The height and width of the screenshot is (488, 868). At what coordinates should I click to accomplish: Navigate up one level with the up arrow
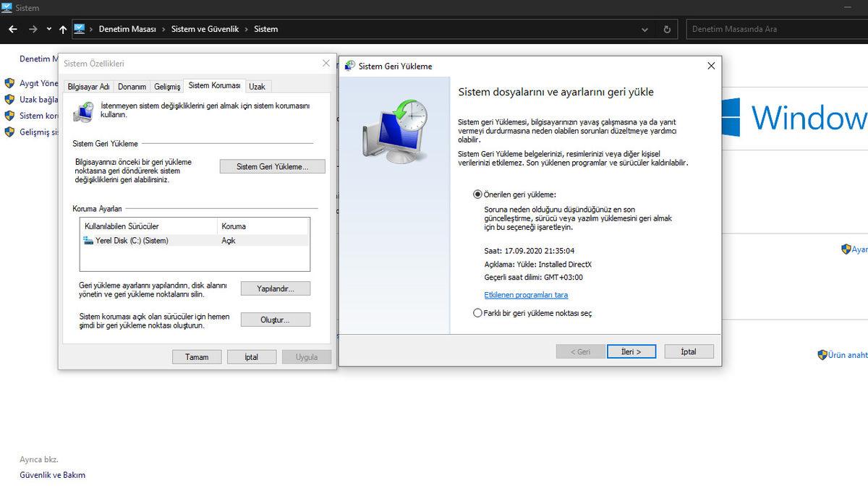coord(62,29)
